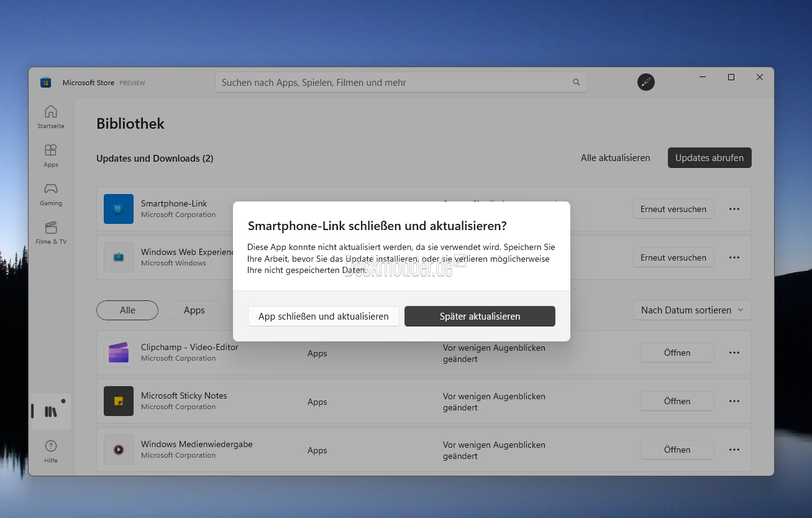Click the Microsoft Sticky Notes app icon
Screen dimensions: 812x518
119,401
